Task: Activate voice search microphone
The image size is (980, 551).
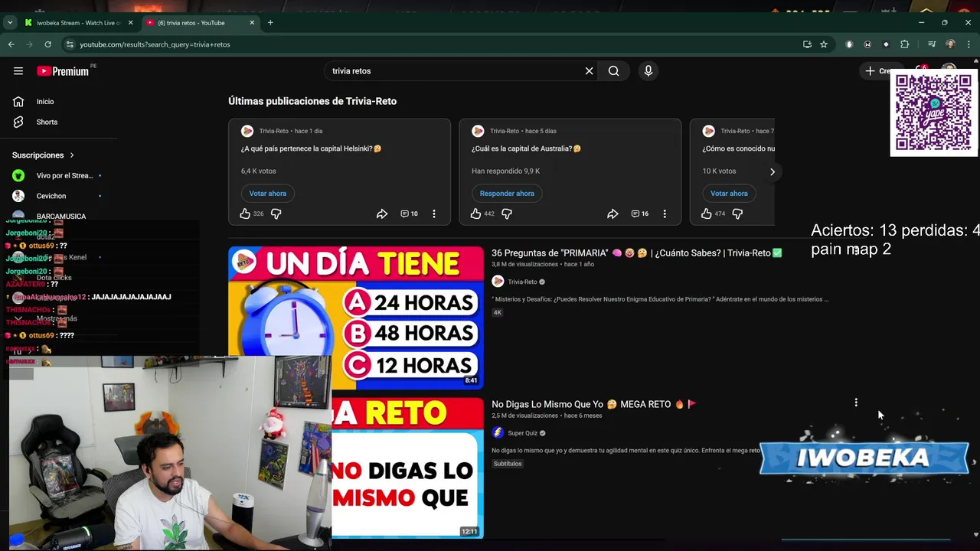Action: point(648,71)
